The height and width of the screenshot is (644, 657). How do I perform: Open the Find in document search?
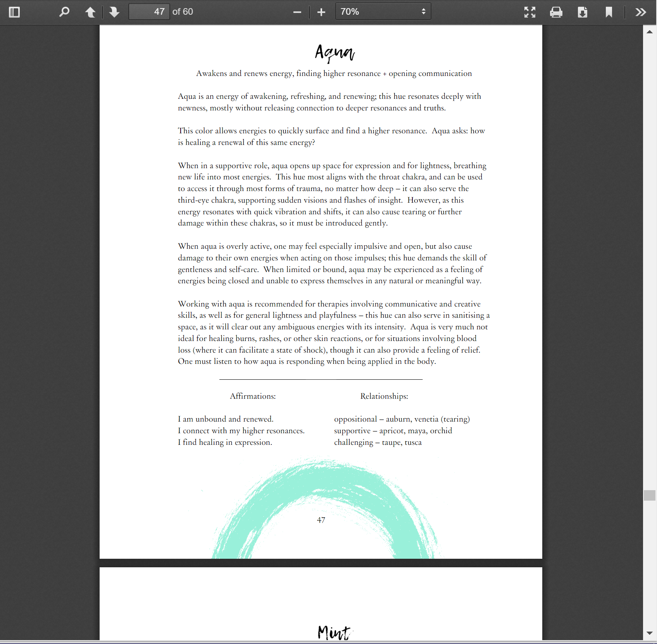click(x=64, y=12)
